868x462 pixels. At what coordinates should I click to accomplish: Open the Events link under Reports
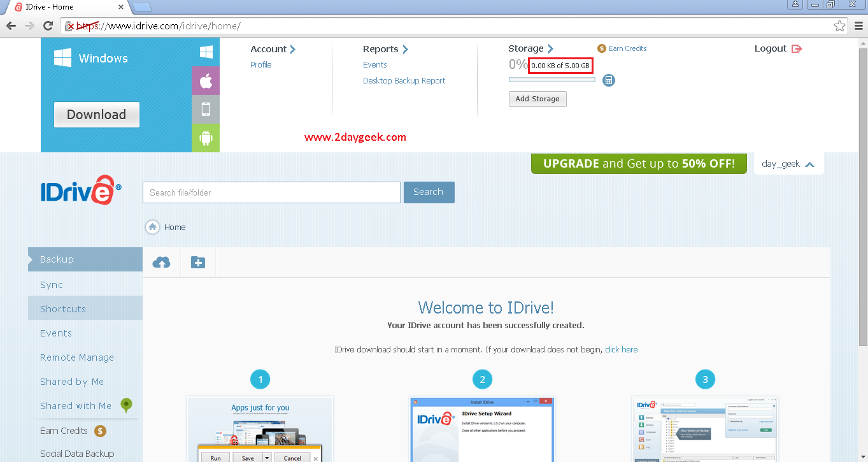375,65
